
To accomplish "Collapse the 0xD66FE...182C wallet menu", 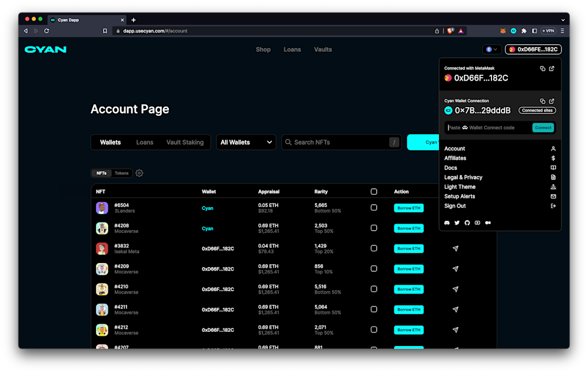I will tap(533, 49).
